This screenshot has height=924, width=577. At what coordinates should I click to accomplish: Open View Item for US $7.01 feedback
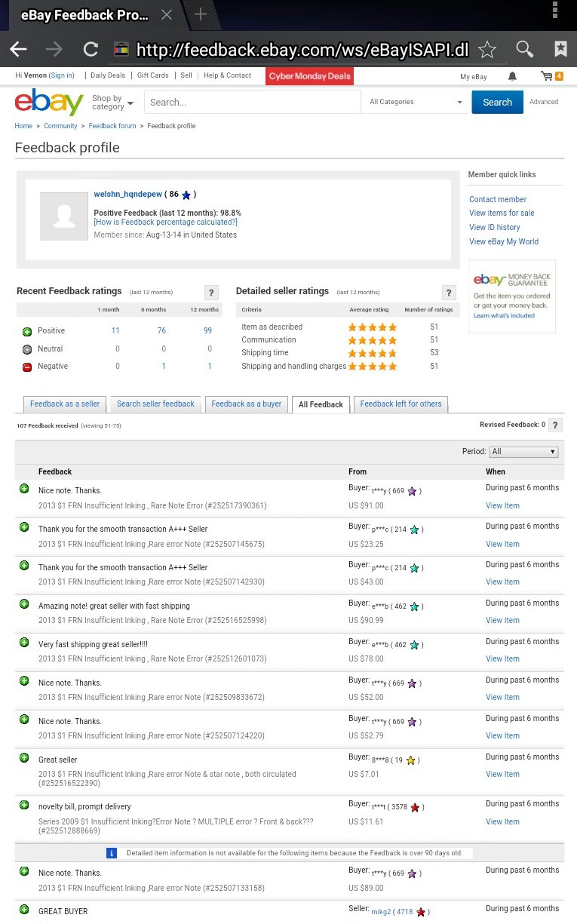[x=502, y=775]
